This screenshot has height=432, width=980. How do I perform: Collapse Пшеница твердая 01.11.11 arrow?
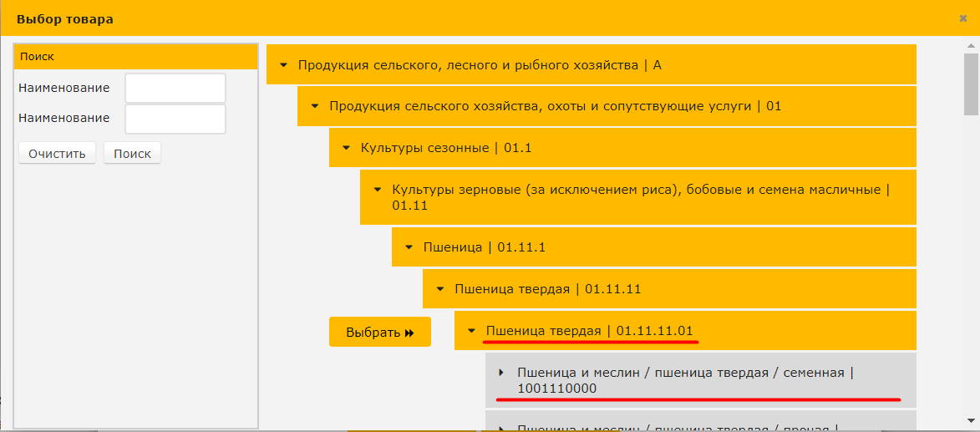pyautogui.click(x=439, y=289)
